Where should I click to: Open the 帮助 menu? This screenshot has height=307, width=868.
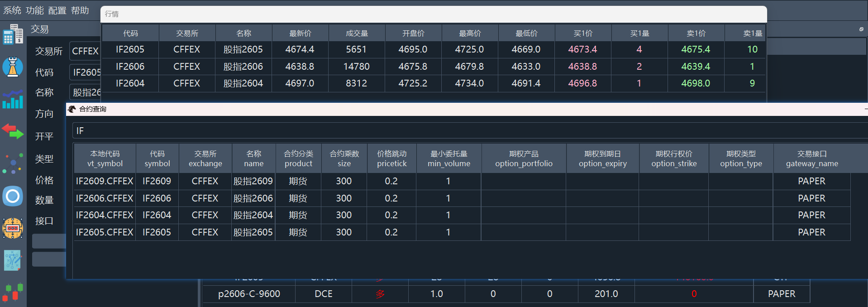point(80,10)
